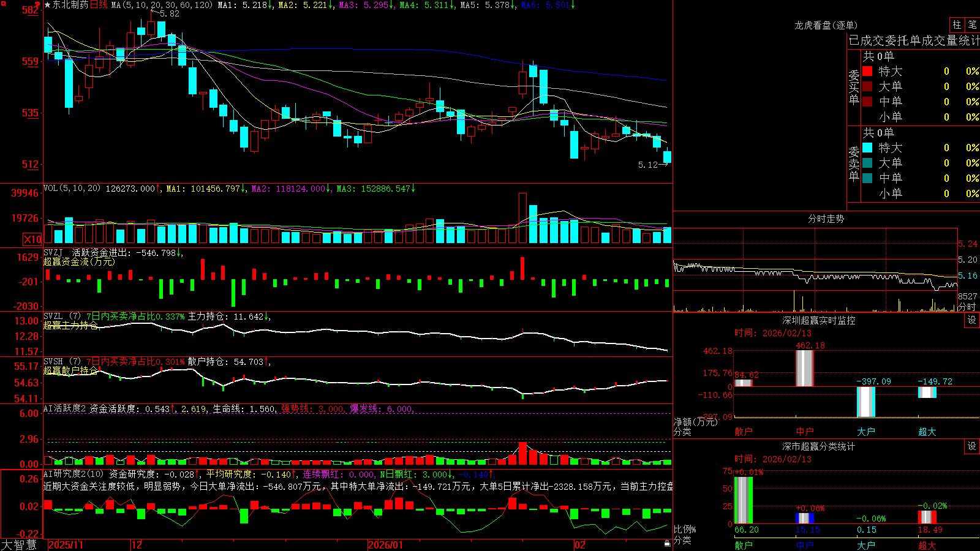The image size is (980, 551).
Task: Click the 日线 period label
Action: (x=99, y=5)
